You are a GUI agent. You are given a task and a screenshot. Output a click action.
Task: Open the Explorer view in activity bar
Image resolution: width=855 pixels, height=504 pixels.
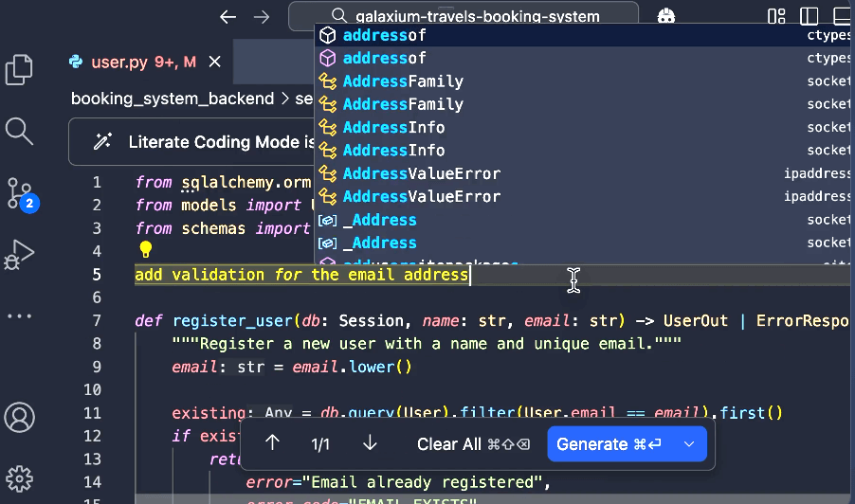19,70
